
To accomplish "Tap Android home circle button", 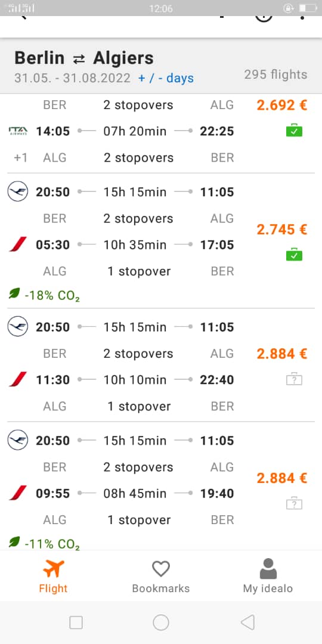I will tap(161, 622).
